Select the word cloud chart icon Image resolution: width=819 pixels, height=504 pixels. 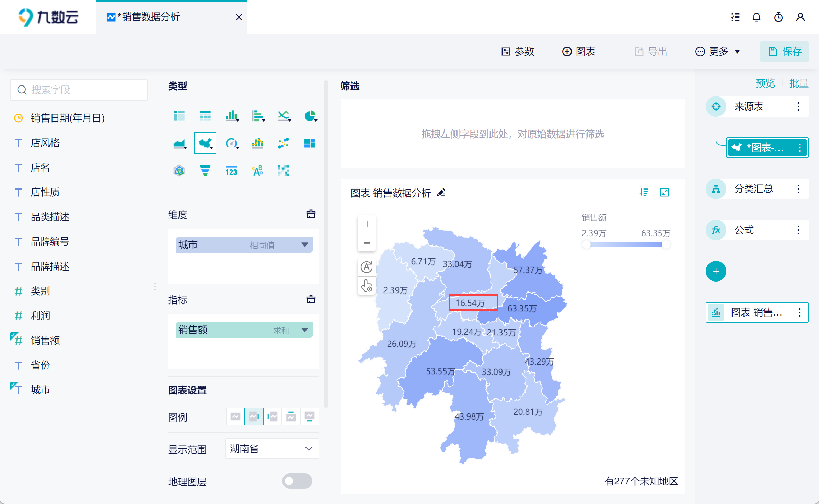(x=257, y=171)
